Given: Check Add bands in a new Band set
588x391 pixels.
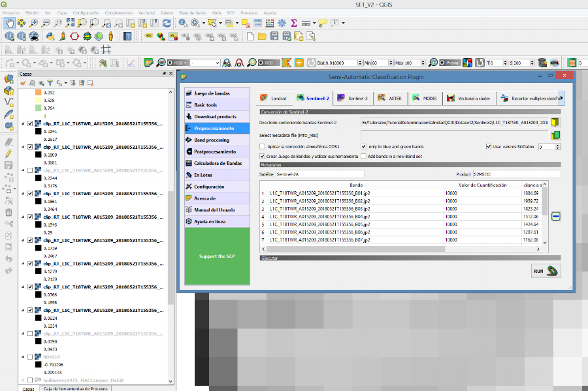Looking at the screenshot, I should pyautogui.click(x=363, y=156).
